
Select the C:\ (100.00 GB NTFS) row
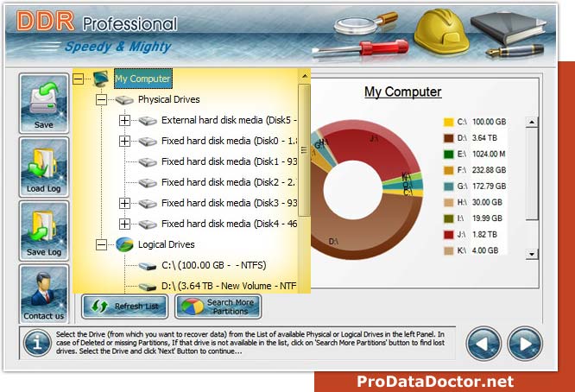tap(214, 265)
